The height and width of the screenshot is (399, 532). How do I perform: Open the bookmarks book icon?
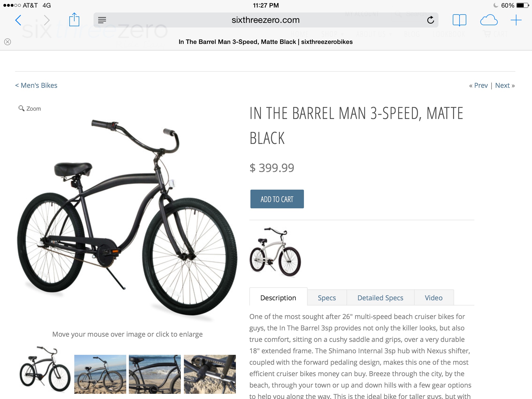coord(459,20)
